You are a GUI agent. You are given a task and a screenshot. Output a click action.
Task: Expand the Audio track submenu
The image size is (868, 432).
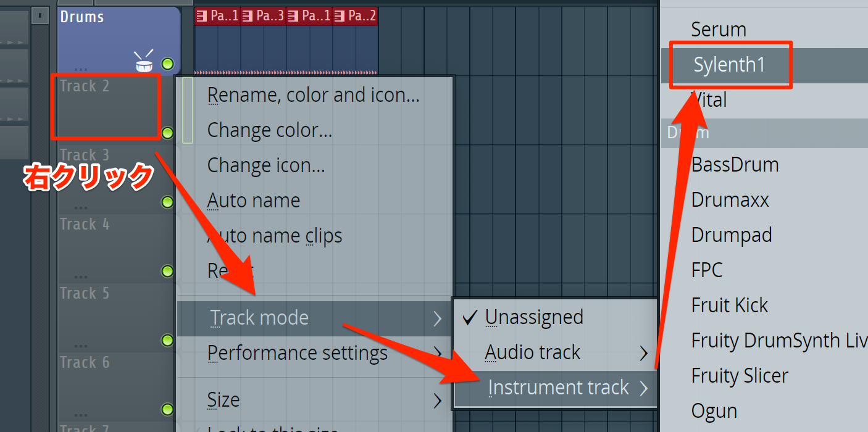tap(556, 352)
